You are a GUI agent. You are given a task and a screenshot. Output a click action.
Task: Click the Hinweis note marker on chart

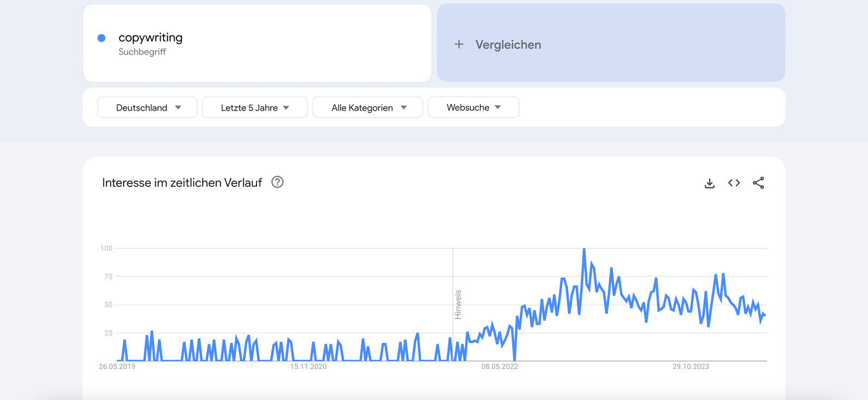(458, 305)
